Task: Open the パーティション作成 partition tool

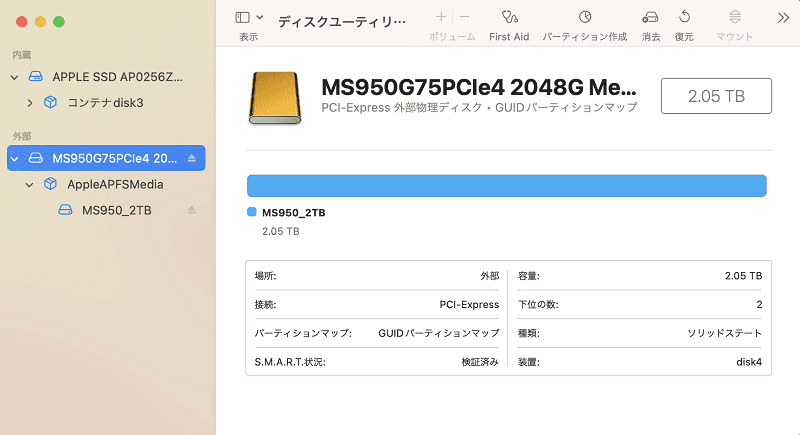Action: tap(585, 17)
